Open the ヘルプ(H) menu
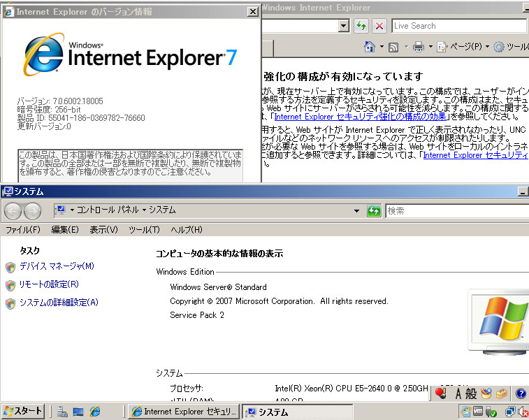Image resolution: width=529 pixels, height=420 pixels. coord(186,230)
